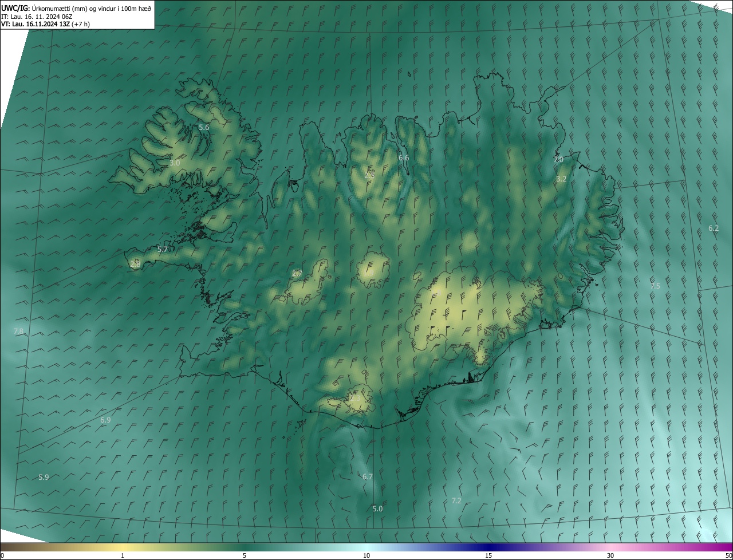Click the 7.0 value in the northeast
733x560 pixels.
click(x=558, y=160)
